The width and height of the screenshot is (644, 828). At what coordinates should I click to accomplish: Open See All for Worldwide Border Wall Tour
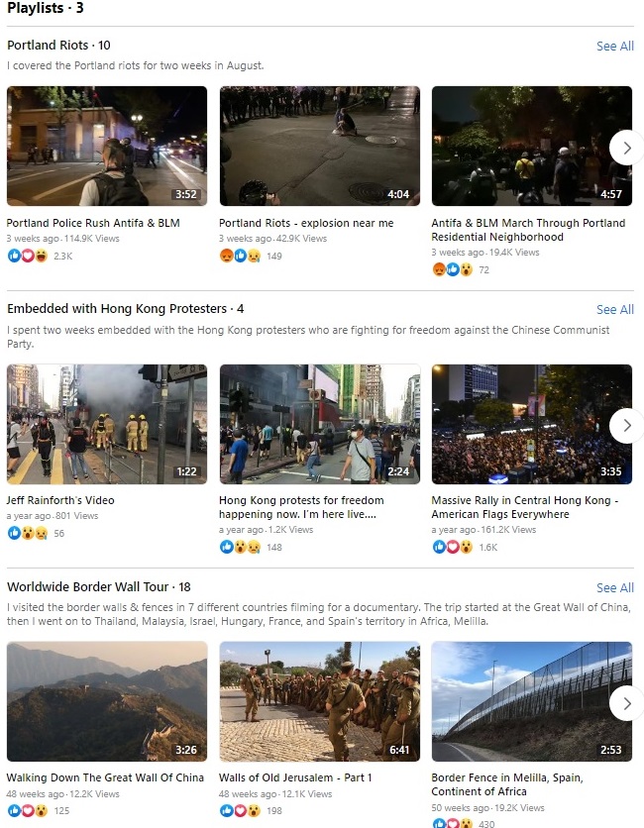point(615,587)
